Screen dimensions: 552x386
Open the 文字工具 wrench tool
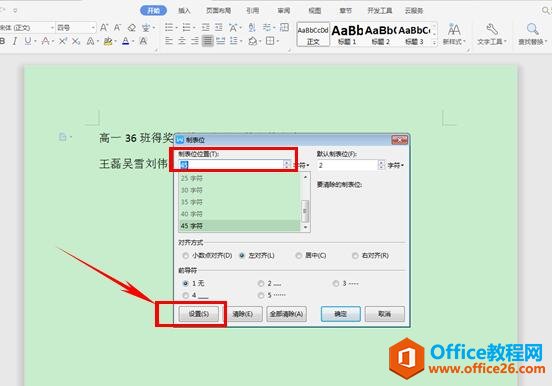click(492, 35)
